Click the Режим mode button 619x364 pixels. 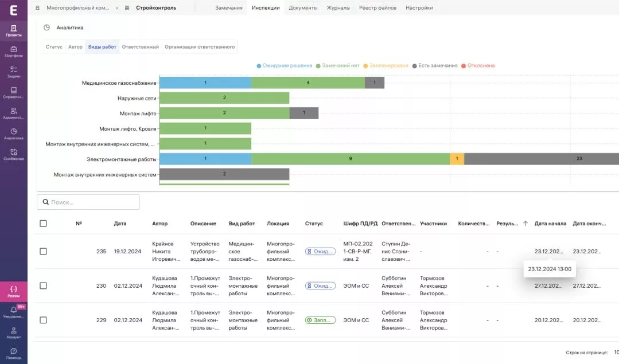point(14,292)
